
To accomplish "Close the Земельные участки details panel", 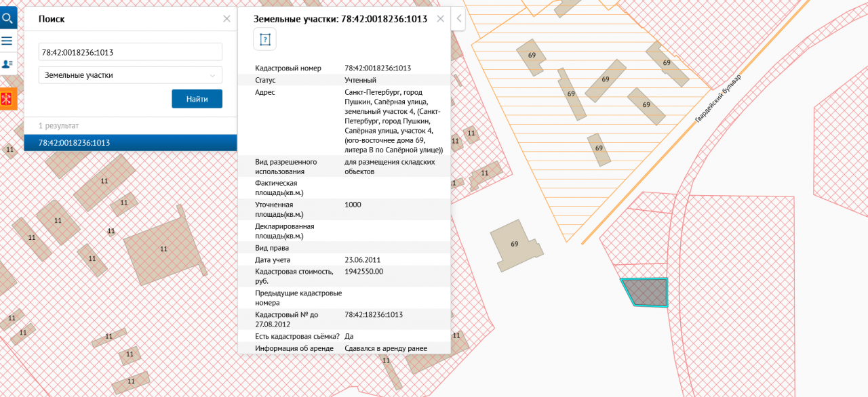I will point(440,19).
